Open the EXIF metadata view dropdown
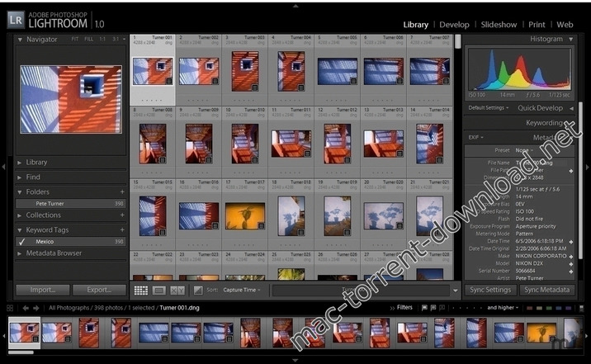This screenshot has height=364, width=591. tap(475, 138)
